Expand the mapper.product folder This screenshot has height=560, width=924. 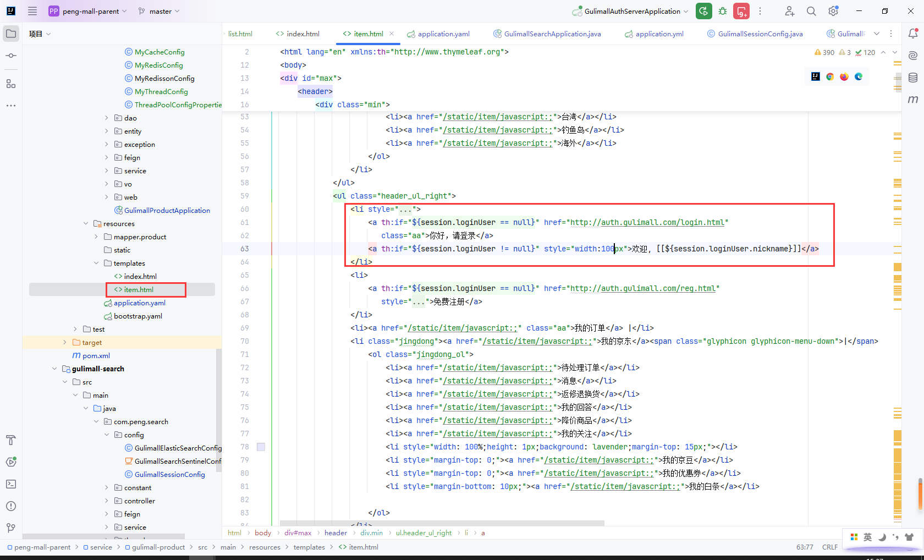click(x=96, y=237)
